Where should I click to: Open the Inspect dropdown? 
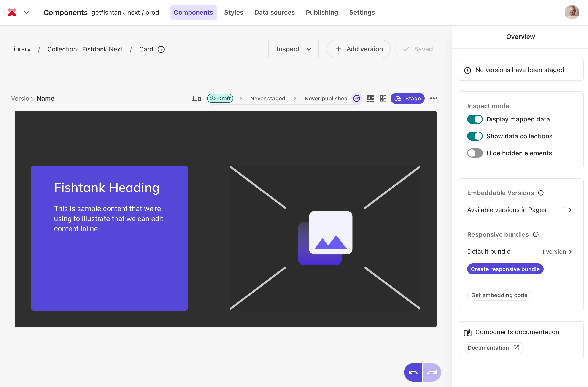coord(293,49)
